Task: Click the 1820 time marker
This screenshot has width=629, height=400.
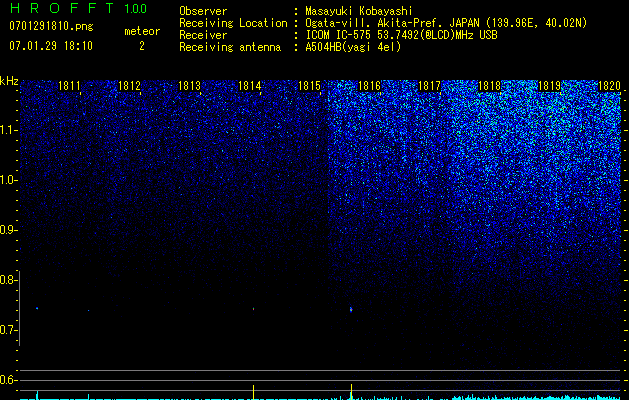Action: [609, 86]
